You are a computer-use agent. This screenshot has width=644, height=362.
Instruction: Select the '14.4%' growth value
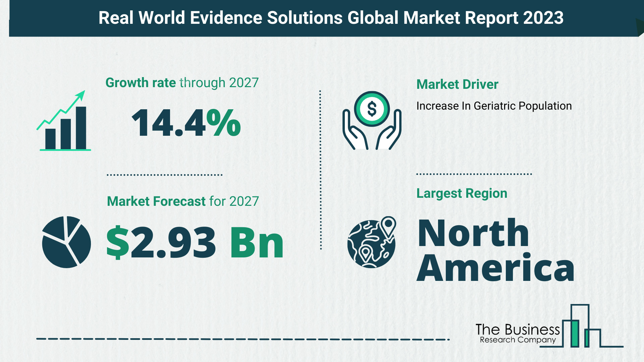point(186,123)
